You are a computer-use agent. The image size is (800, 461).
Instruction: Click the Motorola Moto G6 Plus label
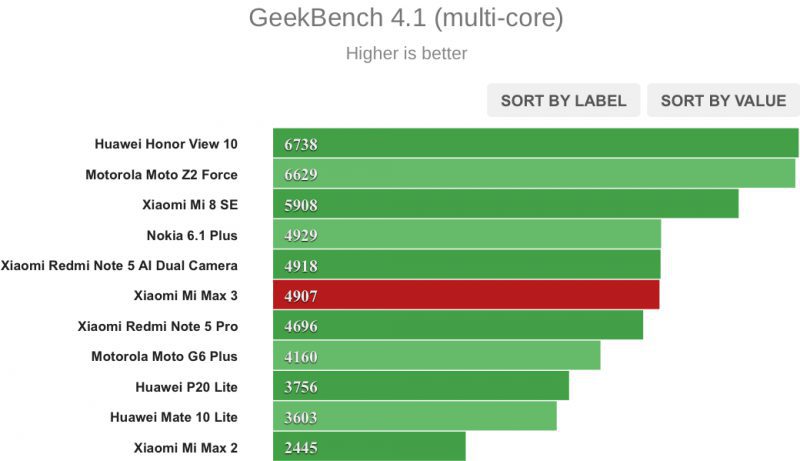(x=164, y=356)
